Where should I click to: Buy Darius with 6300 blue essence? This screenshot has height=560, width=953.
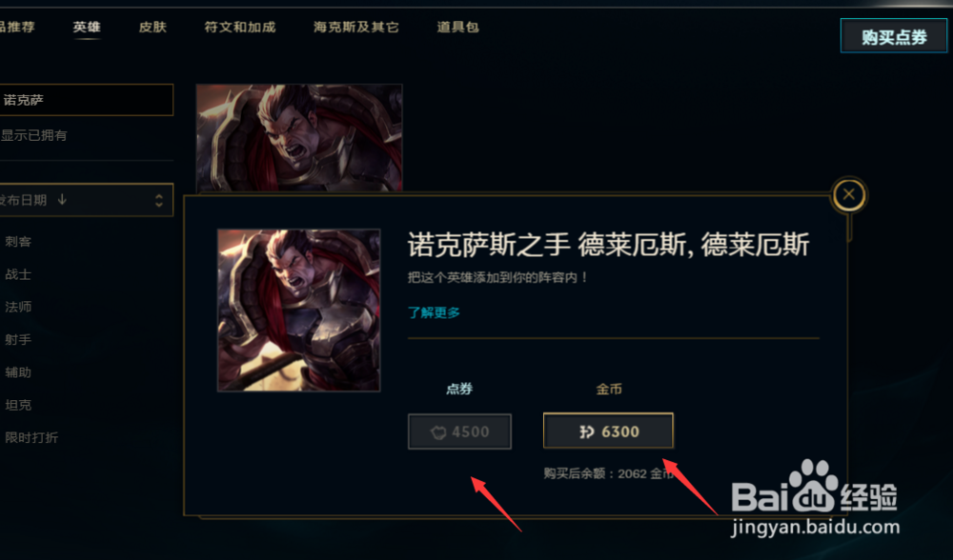(608, 431)
